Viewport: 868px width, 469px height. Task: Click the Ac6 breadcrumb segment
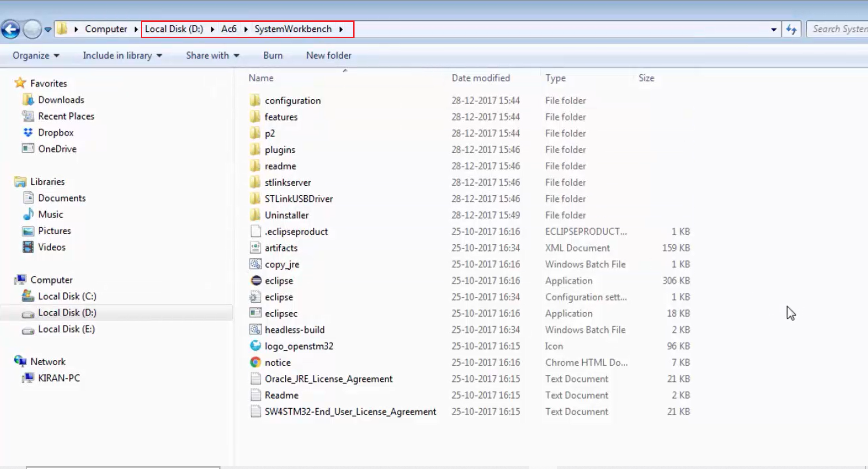(229, 29)
